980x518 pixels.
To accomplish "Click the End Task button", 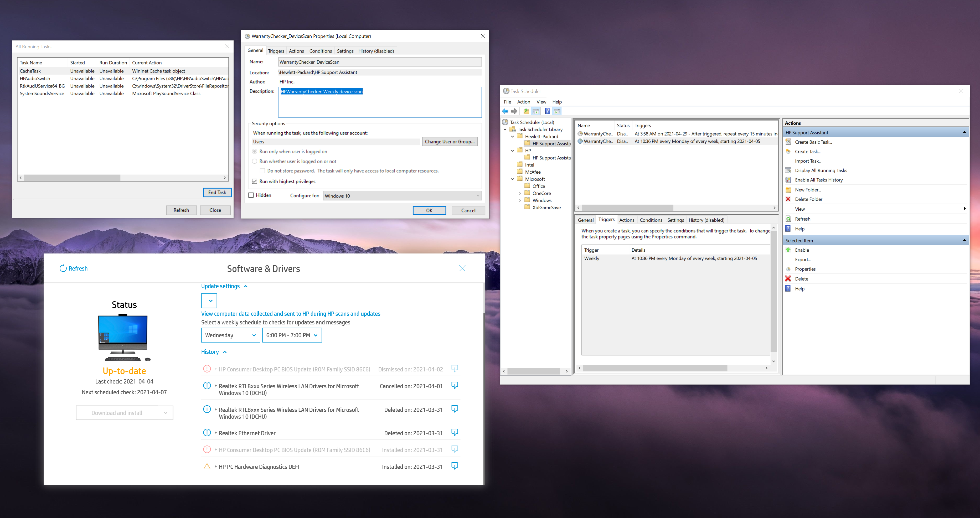I will click(217, 193).
